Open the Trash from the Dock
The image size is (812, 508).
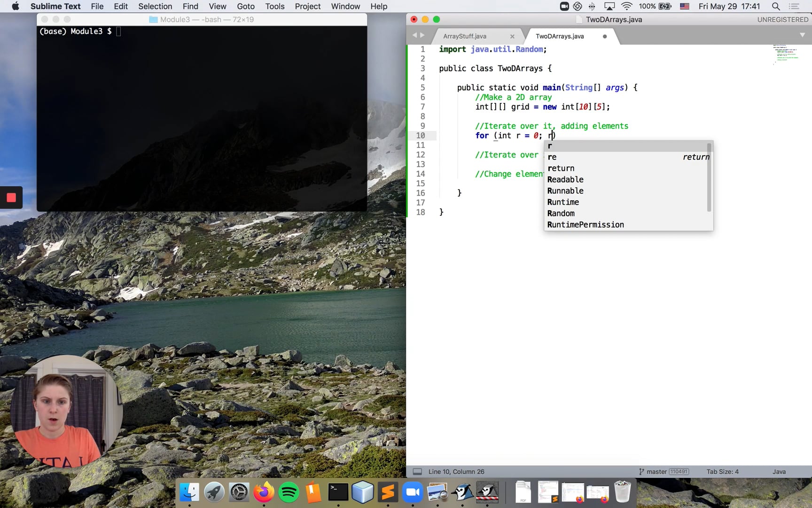point(623,491)
